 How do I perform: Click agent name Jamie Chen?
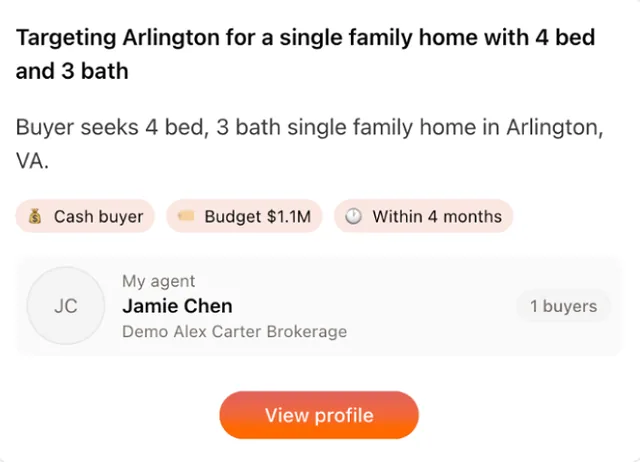click(178, 306)
